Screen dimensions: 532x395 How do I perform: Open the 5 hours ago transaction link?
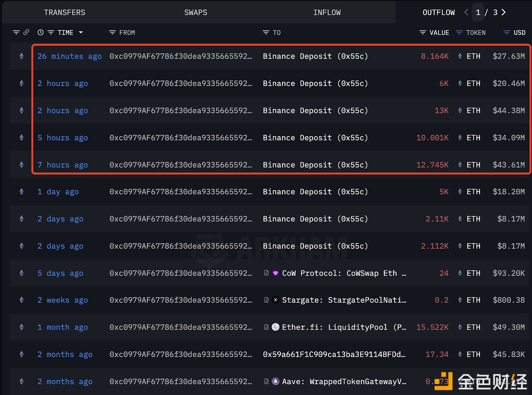tap(63, 138)
